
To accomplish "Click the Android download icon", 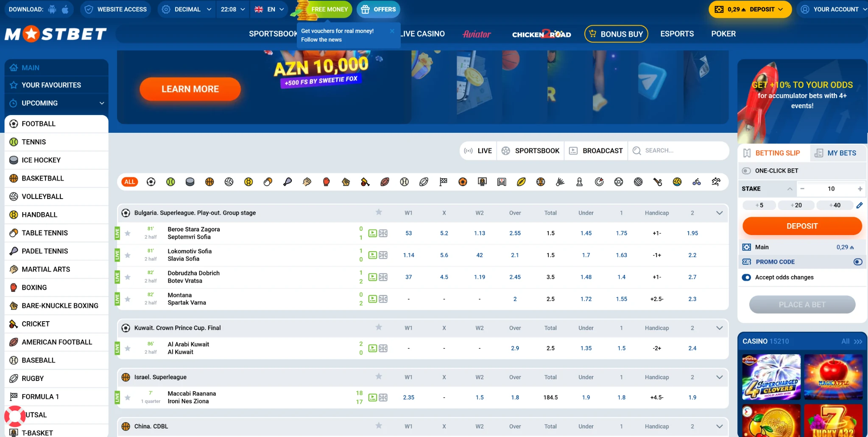I will 52,9.
